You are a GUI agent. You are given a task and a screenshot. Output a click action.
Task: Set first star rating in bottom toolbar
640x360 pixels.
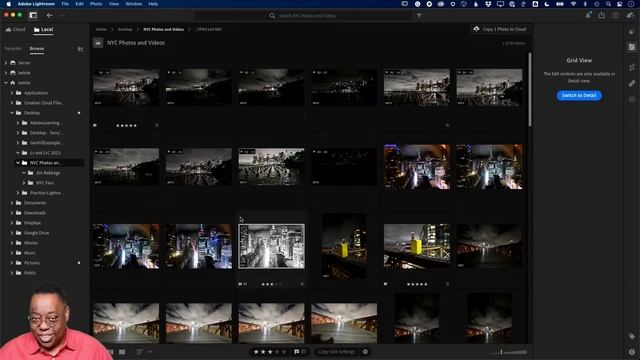point(256,351)
